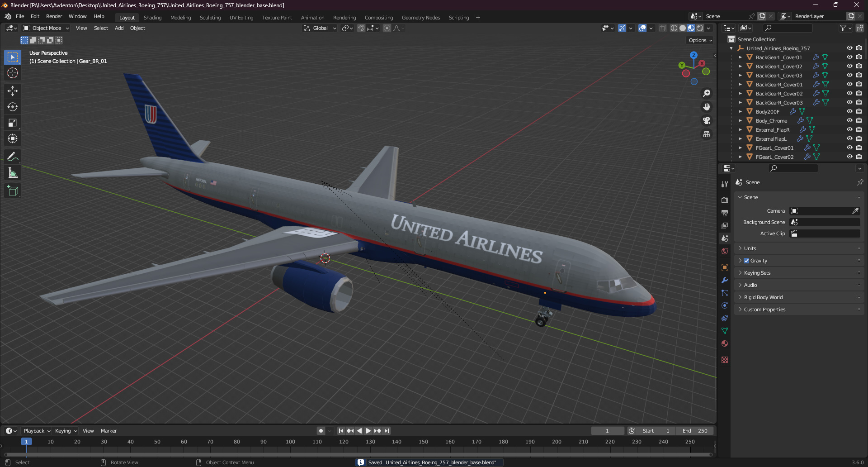Switch to wireframe viewport shading

(674, 28)
